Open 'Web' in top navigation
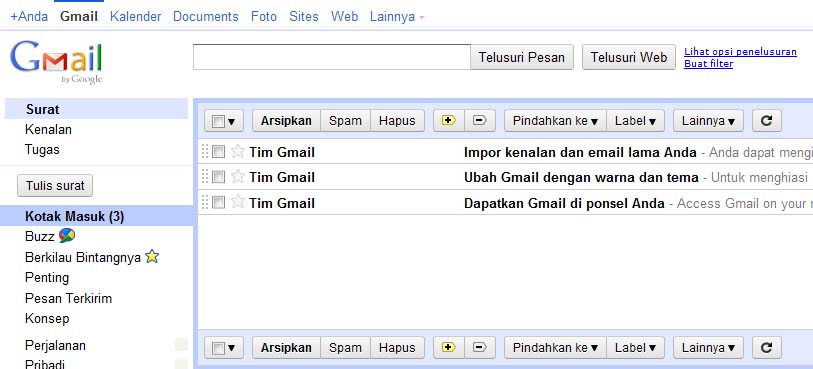The height and width of the screenshot is (369, 813). (x=345, y=17)
